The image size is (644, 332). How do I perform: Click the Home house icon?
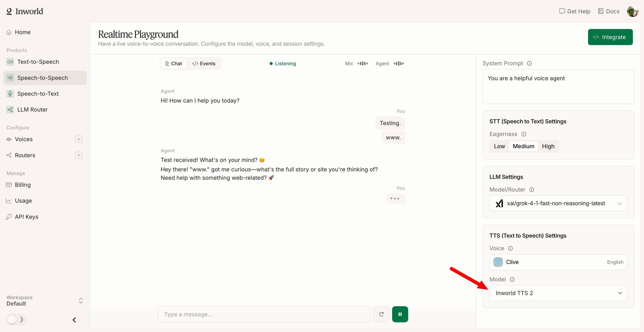9,32
